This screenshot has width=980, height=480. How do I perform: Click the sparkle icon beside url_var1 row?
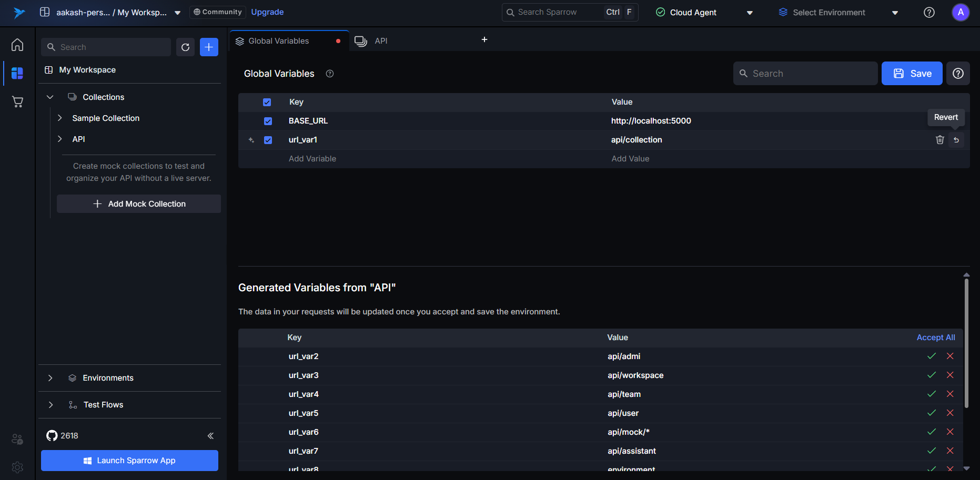(x=251, y=140)
